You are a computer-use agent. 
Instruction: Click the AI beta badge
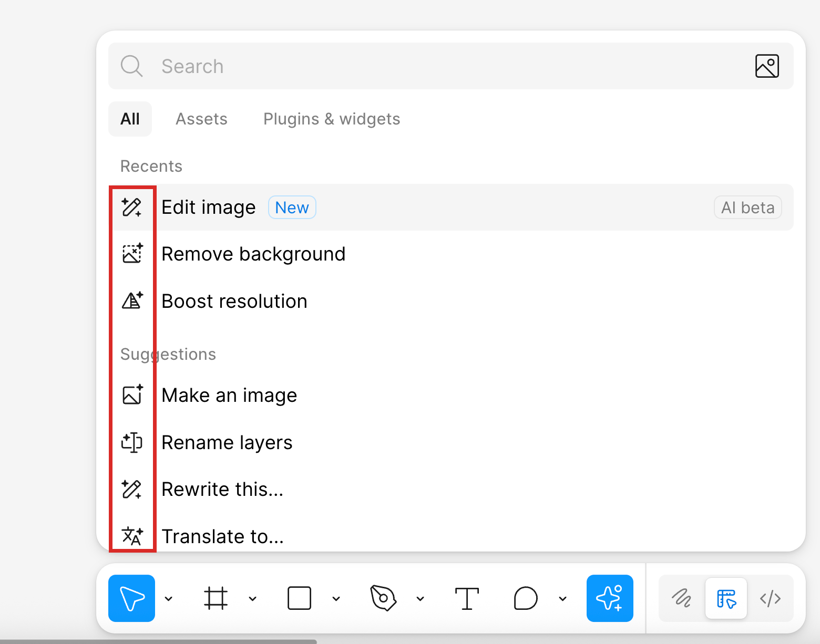(x=748, y=207)
